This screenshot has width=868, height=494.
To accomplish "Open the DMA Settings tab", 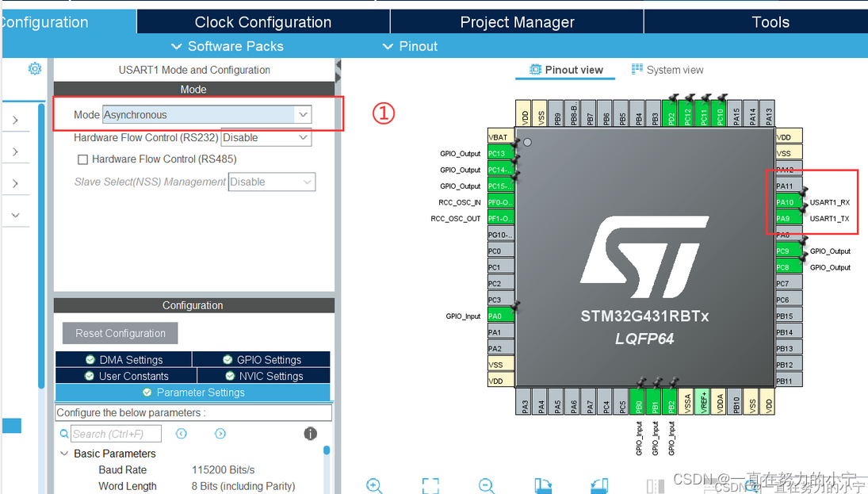I will click(x=124, y=359).
